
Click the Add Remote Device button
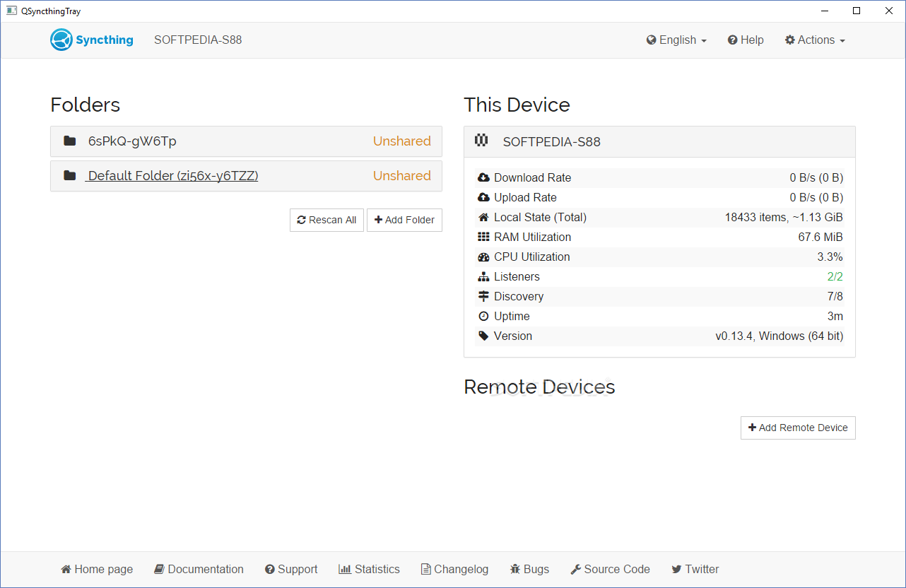tap(798, 428)
